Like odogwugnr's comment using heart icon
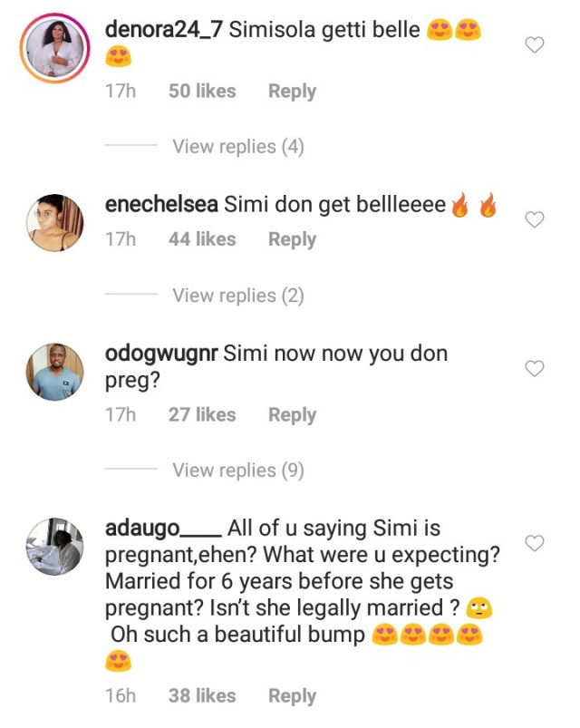 point(534,368)
